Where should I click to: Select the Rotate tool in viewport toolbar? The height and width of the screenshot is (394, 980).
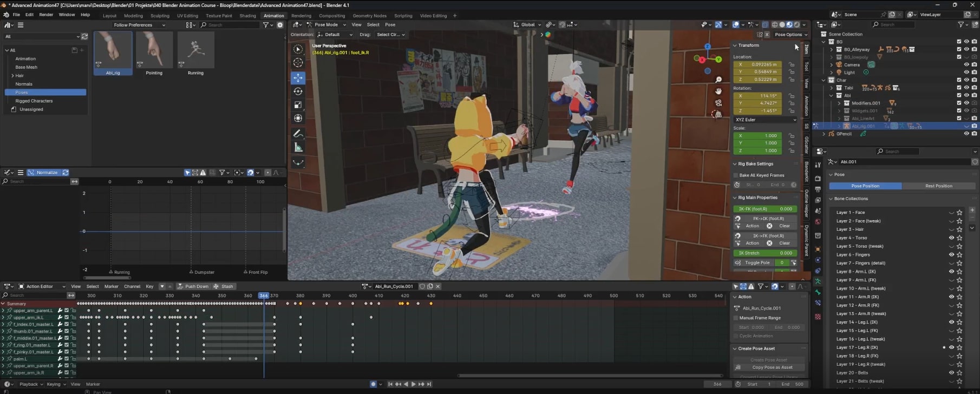pyautogui.click(x=298, y=91)
